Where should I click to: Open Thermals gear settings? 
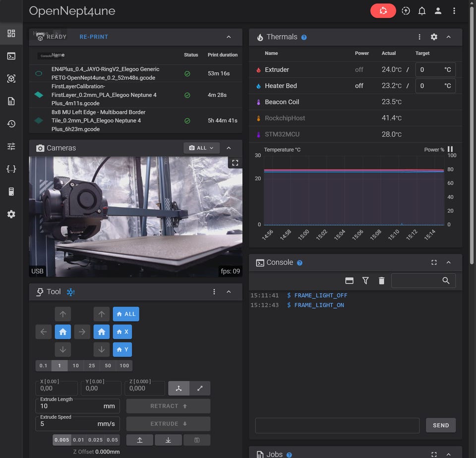tap(434, 37)
